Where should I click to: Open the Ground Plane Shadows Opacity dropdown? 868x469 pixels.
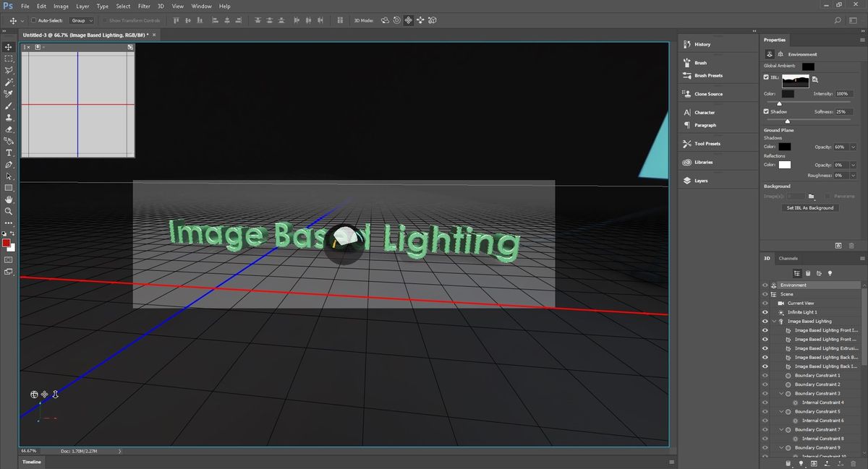click(x=853, y=146)
